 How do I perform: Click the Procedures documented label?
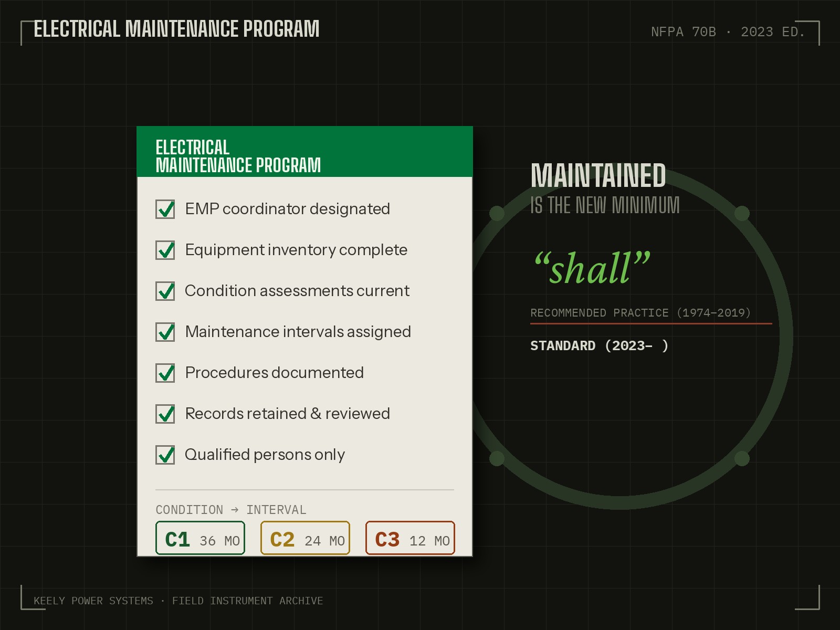tap(275, 373)
